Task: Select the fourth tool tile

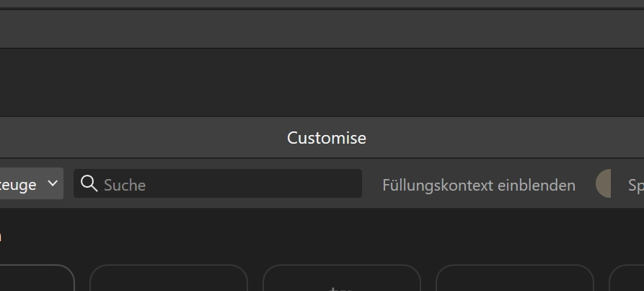Action: pos(514,279)
